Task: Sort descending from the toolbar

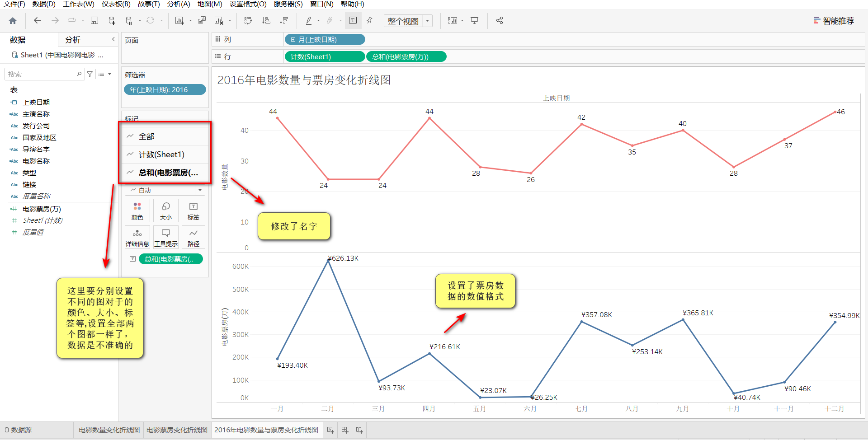Action: pyautogui.click(x=284, y=21)
